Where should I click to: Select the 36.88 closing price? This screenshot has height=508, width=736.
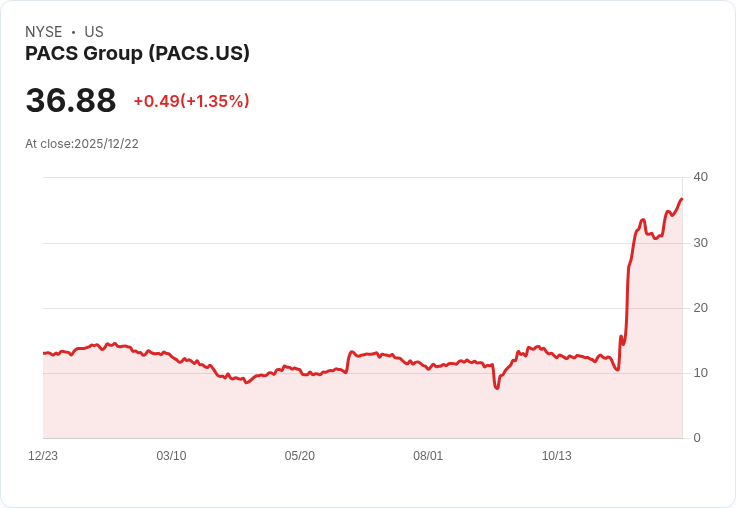(71, 101)
